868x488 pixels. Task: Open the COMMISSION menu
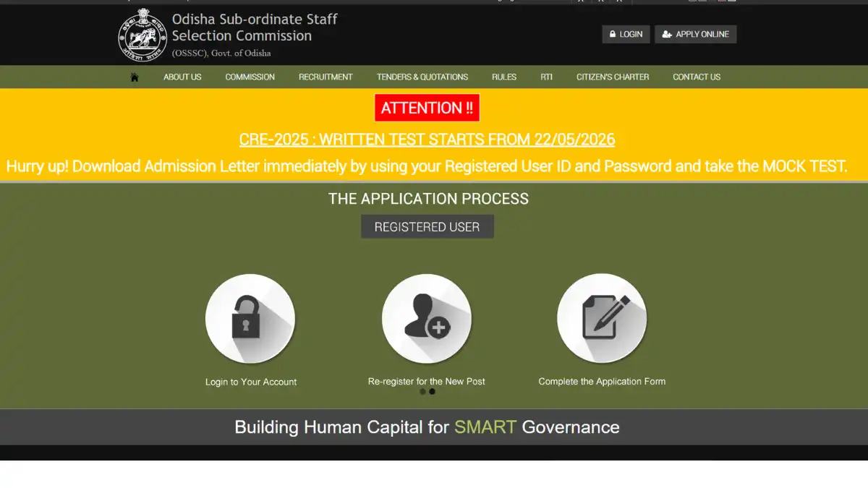(250, 77)
